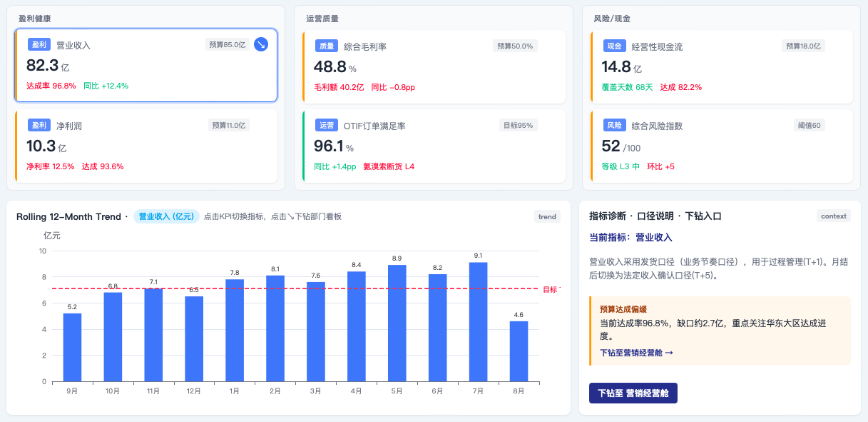Click the 综合风险指数 card title
The image size is (868, 422).
tap(657, 126)
